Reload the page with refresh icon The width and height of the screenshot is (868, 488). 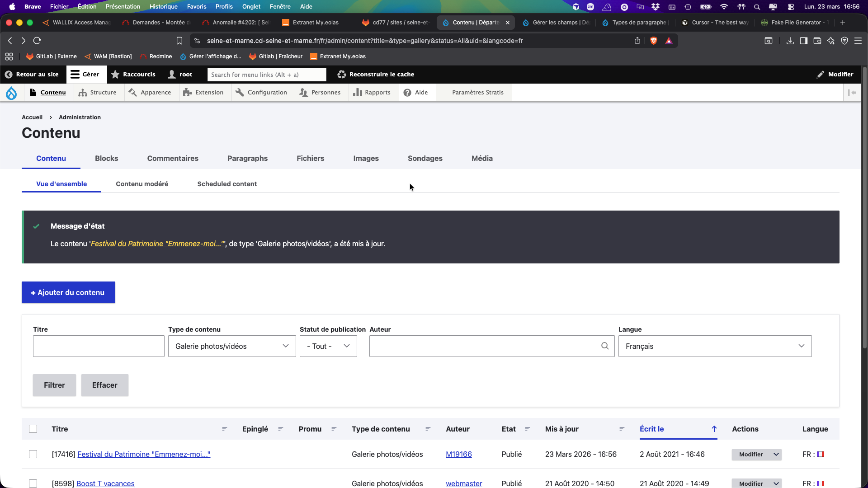pos(37,41)
